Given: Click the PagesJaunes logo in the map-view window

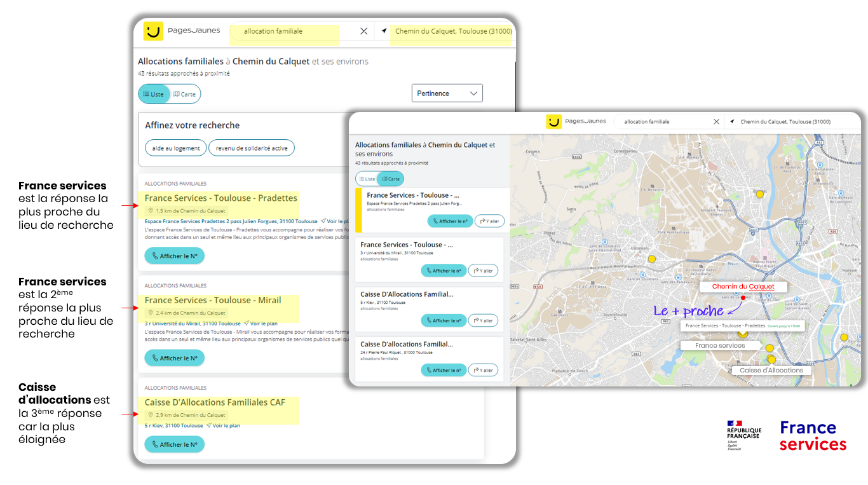Looking at the screenshot, I should (x=576, y=121).
